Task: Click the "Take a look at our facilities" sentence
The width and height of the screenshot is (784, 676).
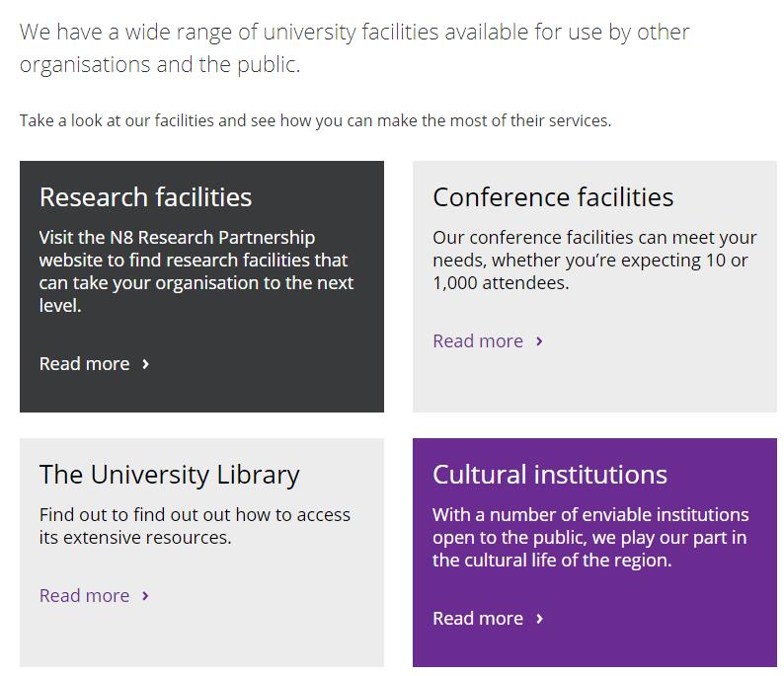Action: 315,121
